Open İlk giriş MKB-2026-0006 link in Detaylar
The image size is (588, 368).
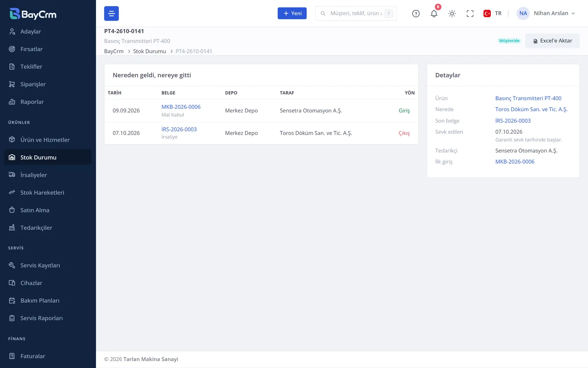click(515, 162)
